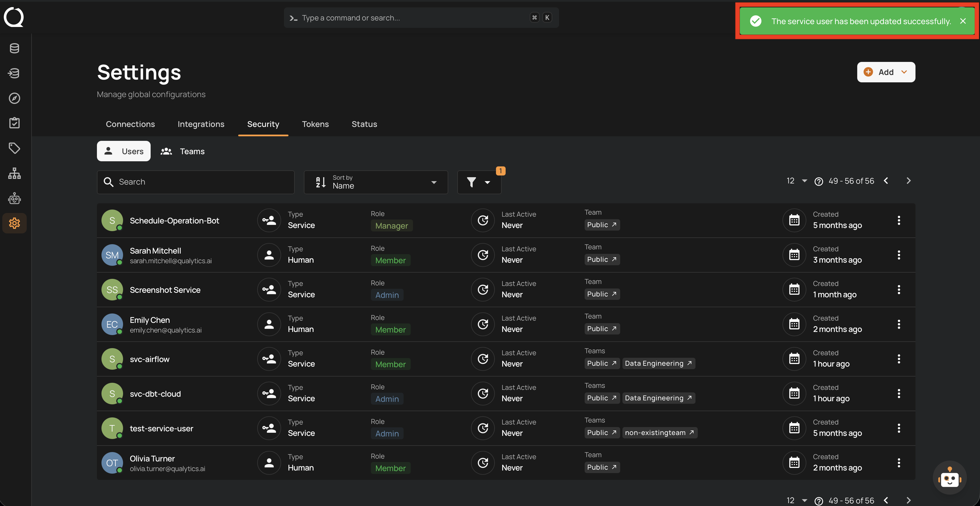Select the Security tab
Image resolution: width=980 pixels, height=506 pixels.
coord(263,124)
